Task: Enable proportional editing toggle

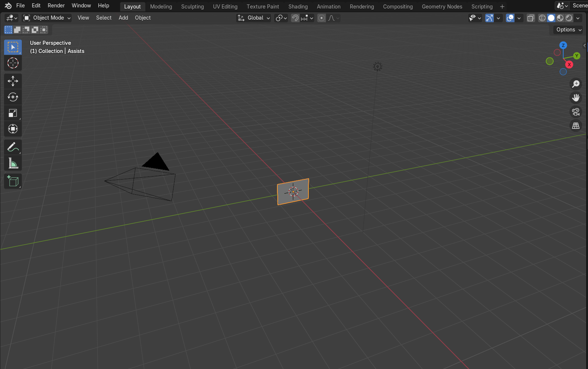Action: click(322, 18)
